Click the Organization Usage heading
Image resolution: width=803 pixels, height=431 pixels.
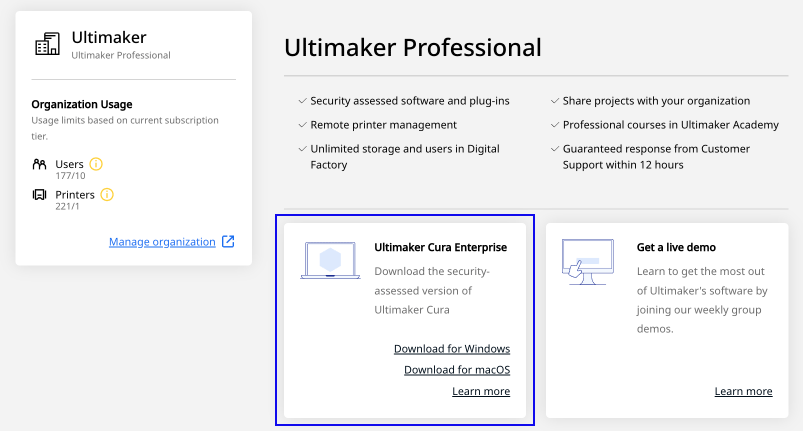coord(82,104)
